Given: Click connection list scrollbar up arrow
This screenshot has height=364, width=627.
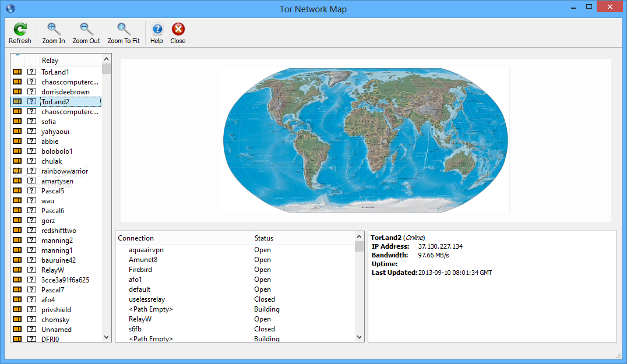Looking at the screenshot, I should 359,236.
